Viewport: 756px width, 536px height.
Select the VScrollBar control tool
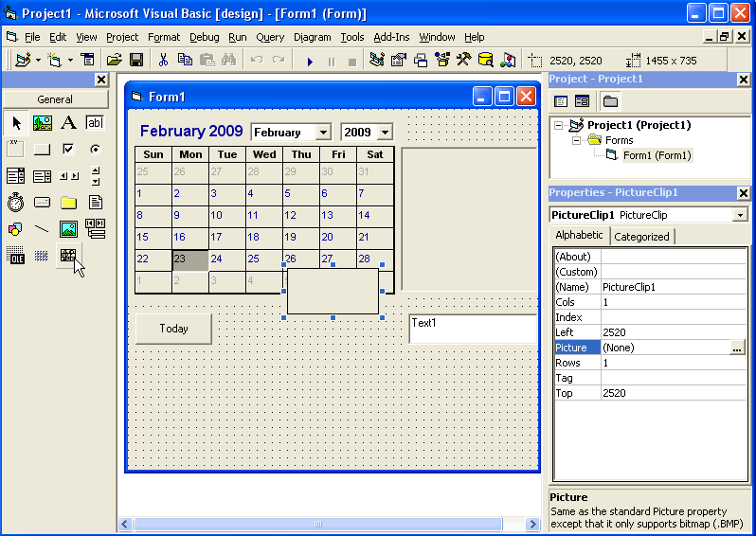click(x=95, y=176)
